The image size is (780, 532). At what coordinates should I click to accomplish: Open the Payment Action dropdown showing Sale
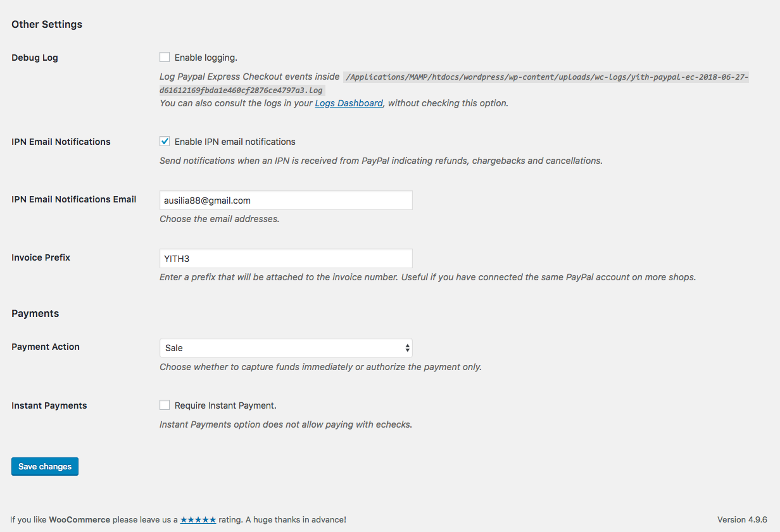click(286, 348)
